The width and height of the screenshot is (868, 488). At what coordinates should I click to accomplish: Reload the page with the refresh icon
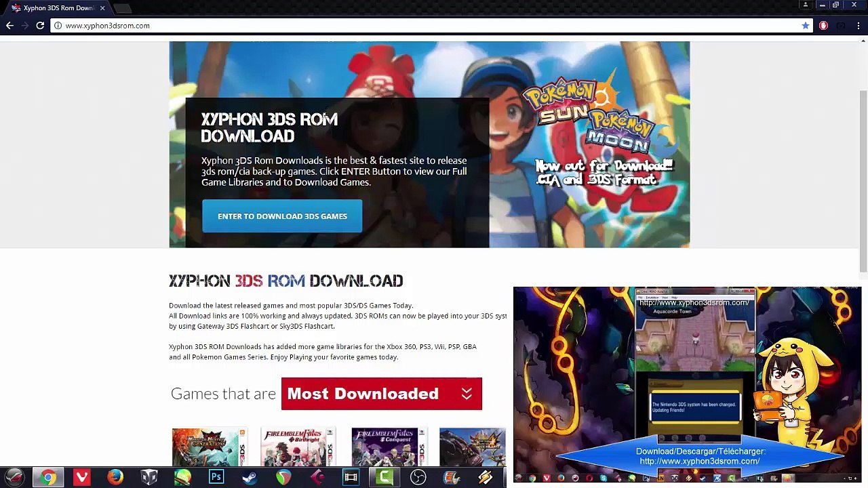(x=40, y=26)
